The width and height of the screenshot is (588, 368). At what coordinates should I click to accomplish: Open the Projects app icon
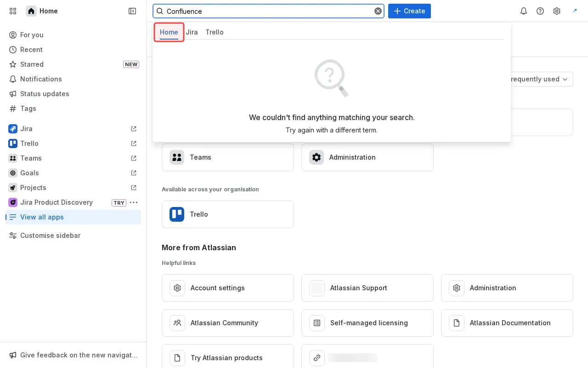coord(13,188)
